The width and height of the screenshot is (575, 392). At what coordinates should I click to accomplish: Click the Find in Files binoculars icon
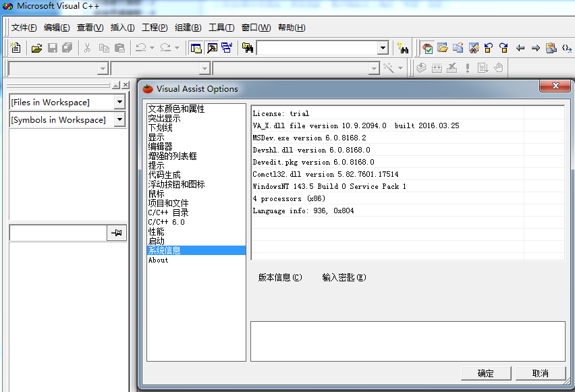coord(248,48)
